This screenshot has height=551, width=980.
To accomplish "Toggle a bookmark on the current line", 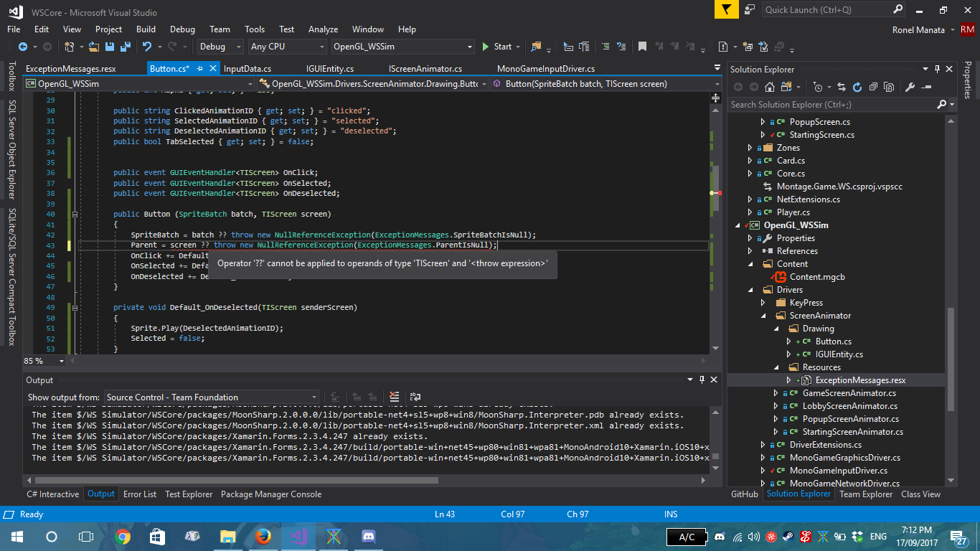I will [x=643, y=46].
